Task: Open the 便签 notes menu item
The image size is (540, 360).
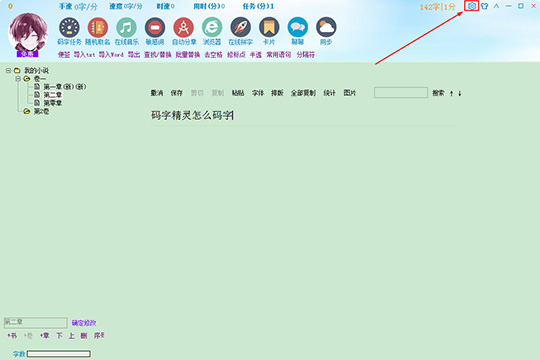Action: coord(64,55)
